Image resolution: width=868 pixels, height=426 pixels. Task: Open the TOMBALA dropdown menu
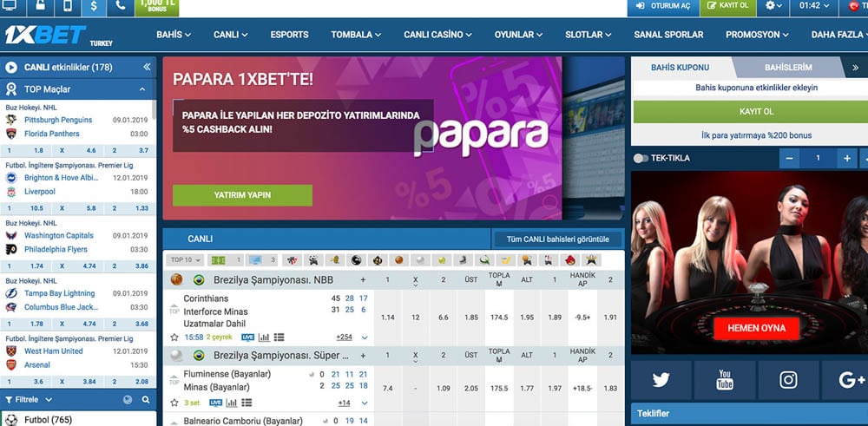click(x=356, y=35)
